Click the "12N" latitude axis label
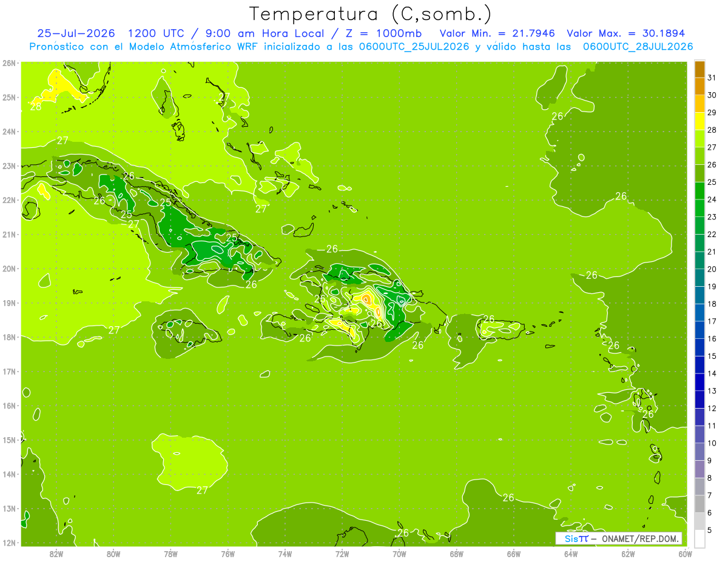 pyautogui.click(x=9, y=543)
